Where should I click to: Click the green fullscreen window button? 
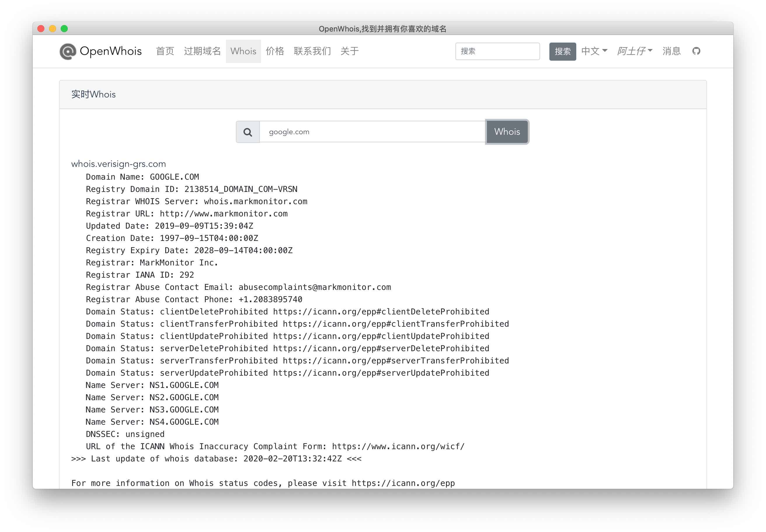coord(65,29)
